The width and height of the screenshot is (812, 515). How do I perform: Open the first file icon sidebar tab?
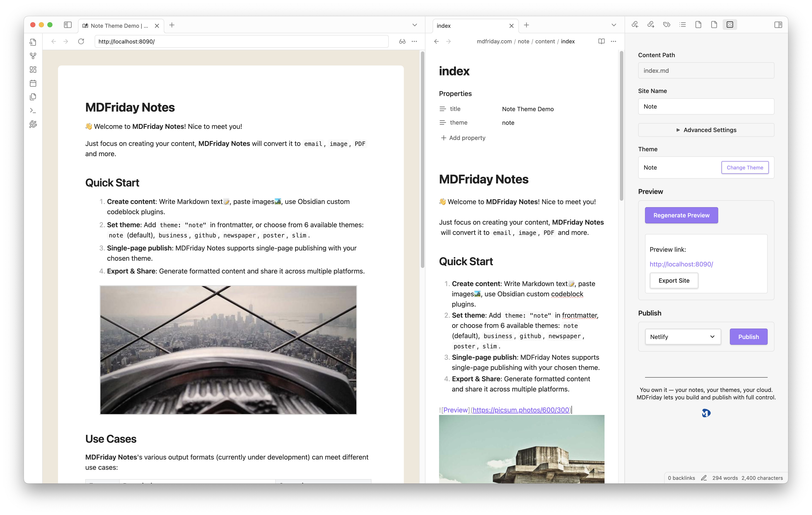click(698, 25)
